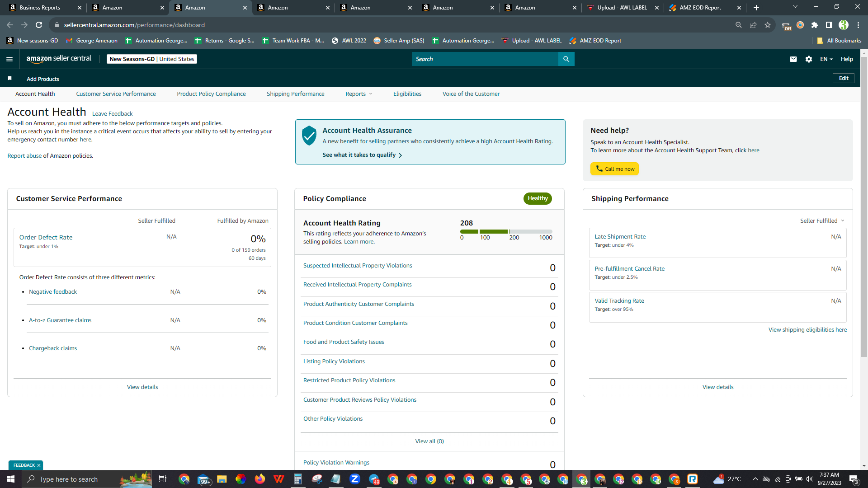Click the Healthy status badge

coord(538,198)
